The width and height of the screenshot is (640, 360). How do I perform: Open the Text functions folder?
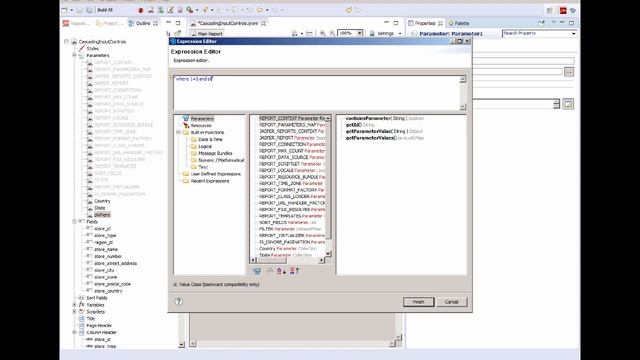point(203,167)
